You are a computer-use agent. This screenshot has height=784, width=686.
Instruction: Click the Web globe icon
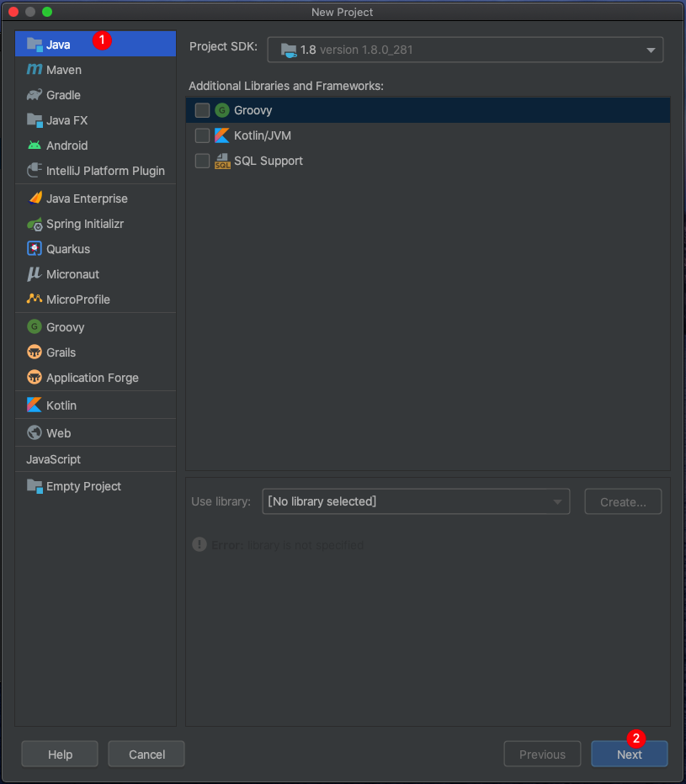tap(35, 433)
